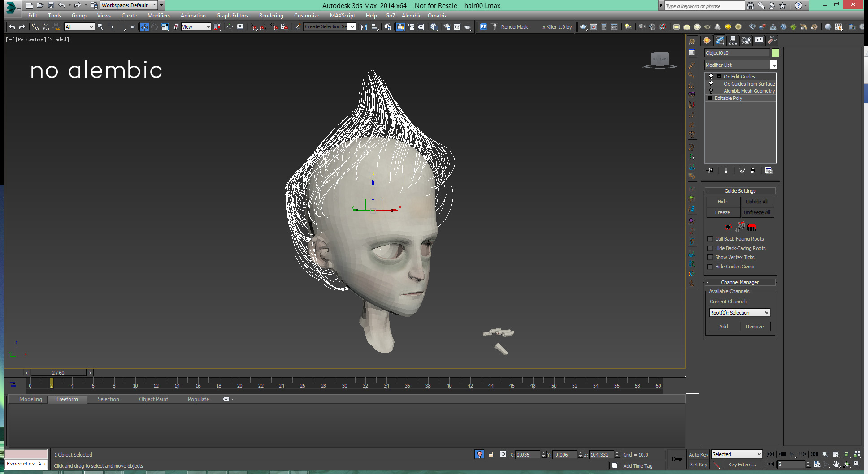Click the Configure Modifier Sets icon

tap(768, 171)
